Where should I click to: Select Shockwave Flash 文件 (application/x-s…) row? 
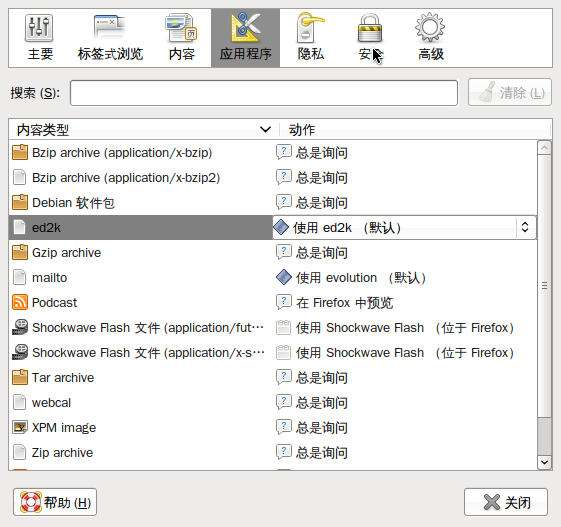273,353
